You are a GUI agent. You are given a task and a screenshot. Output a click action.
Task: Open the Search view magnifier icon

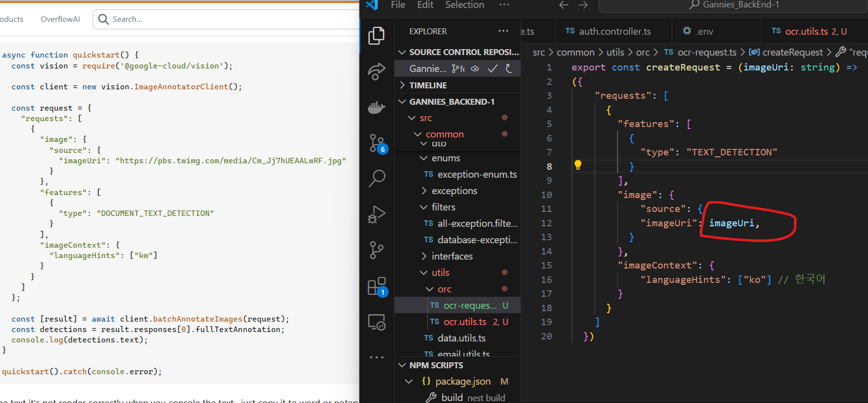click(377, 179)
